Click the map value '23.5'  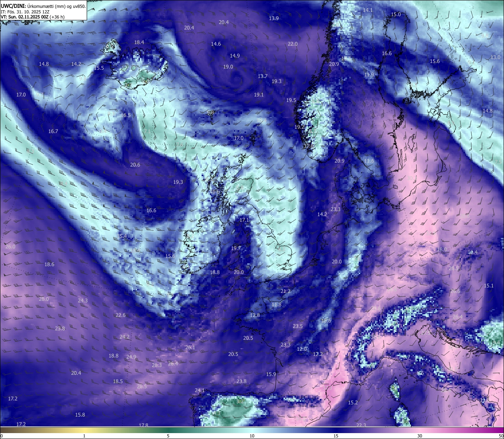[298, 326]
